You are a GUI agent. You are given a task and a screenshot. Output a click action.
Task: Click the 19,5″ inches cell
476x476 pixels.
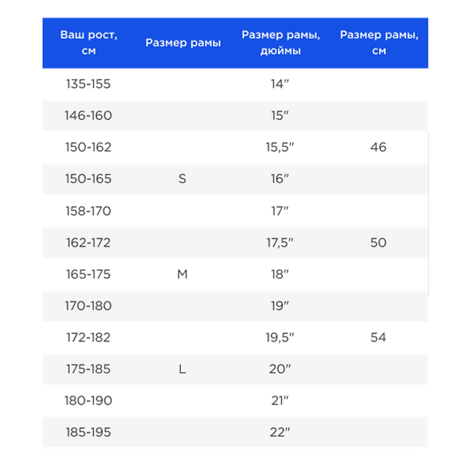click(280, 338)
